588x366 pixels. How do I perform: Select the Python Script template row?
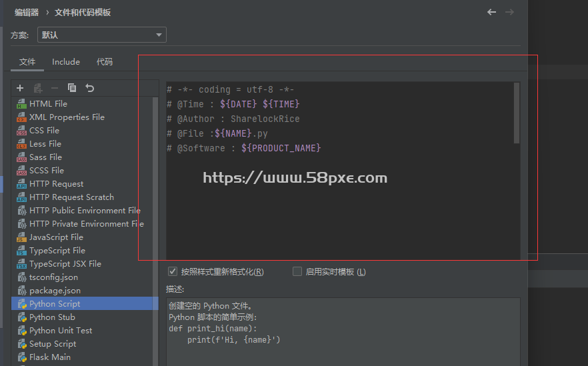pyautogui.click(x=85, y=304)
